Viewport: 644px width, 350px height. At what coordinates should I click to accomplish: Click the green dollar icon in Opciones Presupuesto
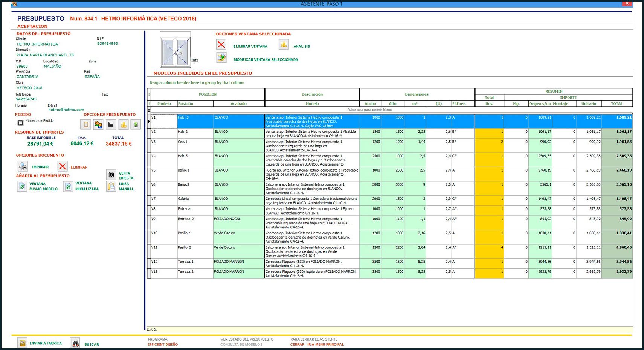coord(136,125)
